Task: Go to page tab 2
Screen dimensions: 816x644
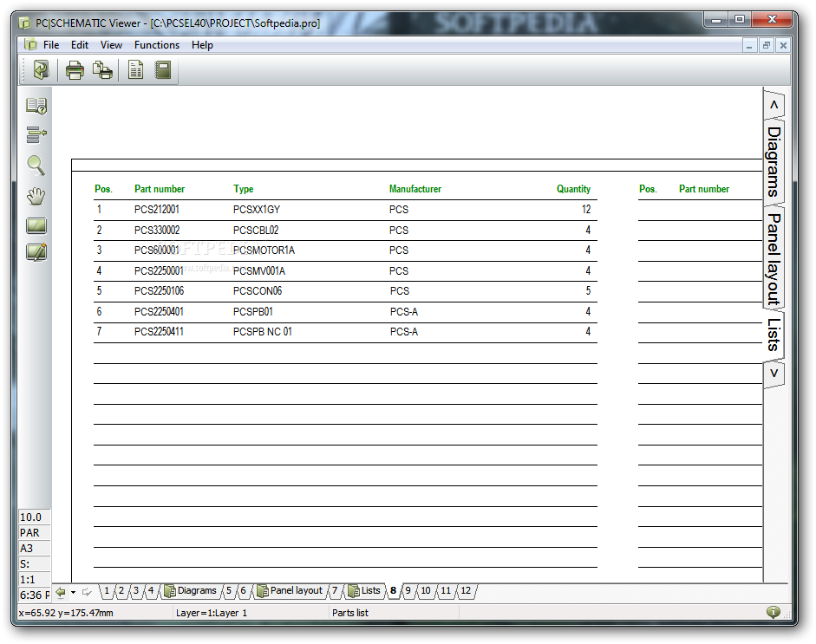Action: pos(121,591)
